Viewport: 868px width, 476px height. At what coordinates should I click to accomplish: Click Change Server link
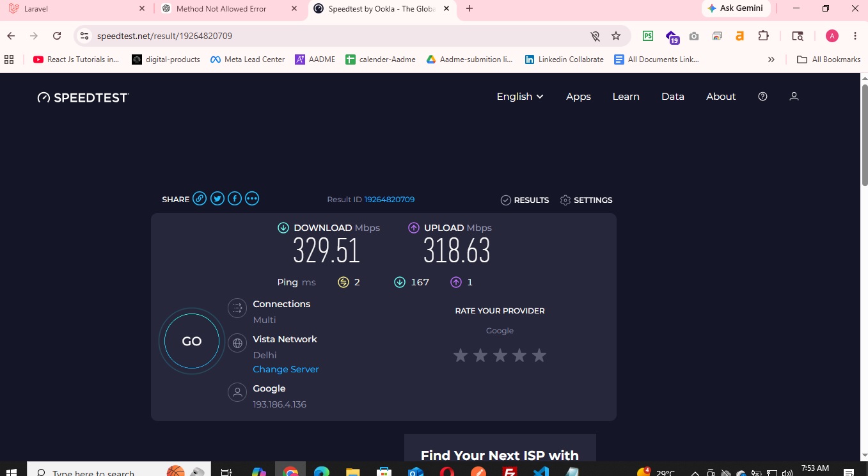coord(286,369)
